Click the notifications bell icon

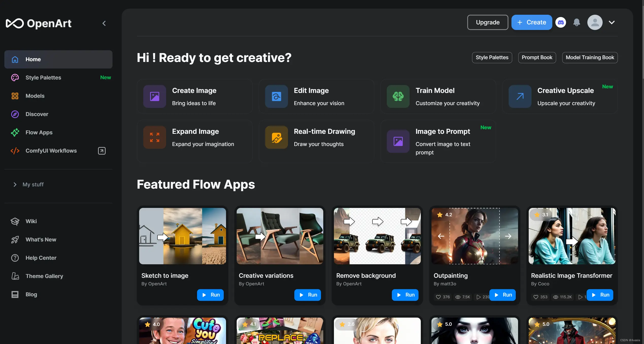coord(576,22)
